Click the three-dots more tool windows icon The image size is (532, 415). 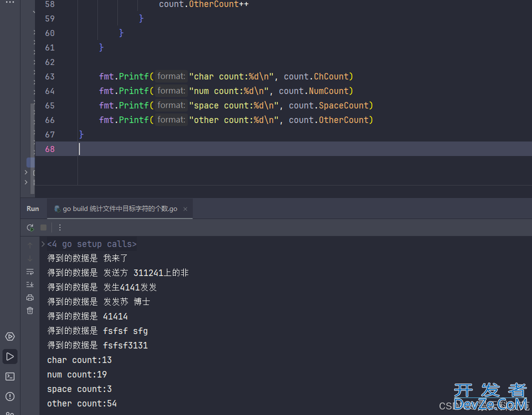pos(10,2)
